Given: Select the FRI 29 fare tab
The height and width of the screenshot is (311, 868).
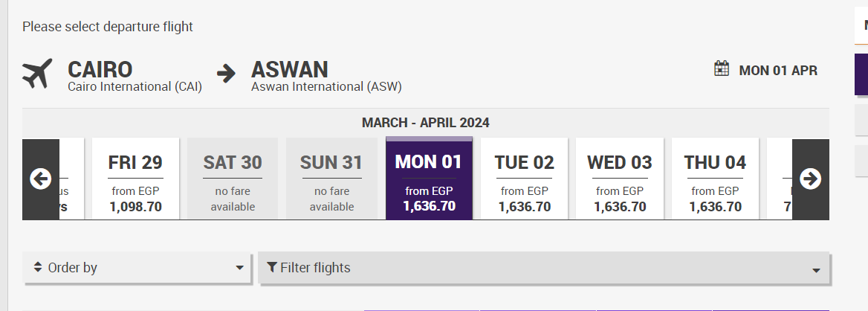Looking at the screenshot, I should (x=135, y=179).
